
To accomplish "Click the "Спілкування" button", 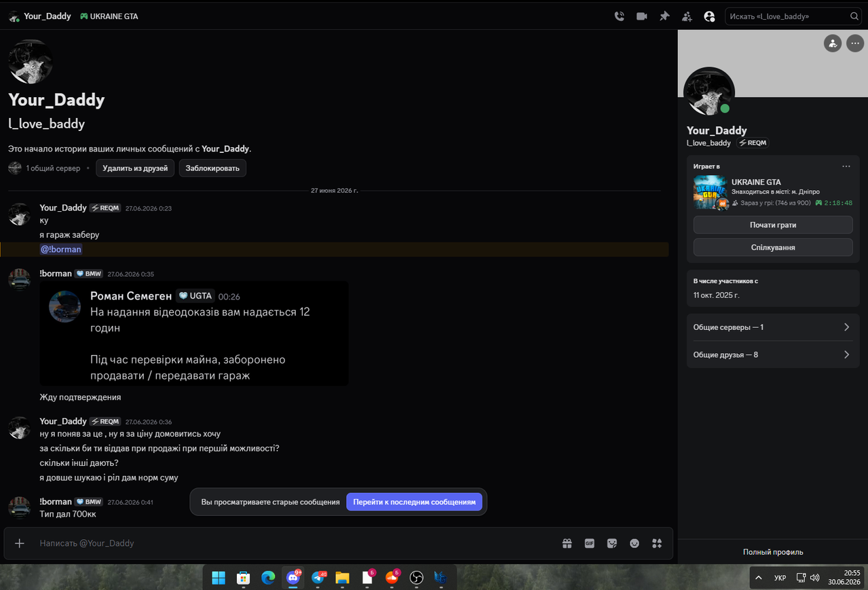I will pyautogui.click(x=773, y=247).
